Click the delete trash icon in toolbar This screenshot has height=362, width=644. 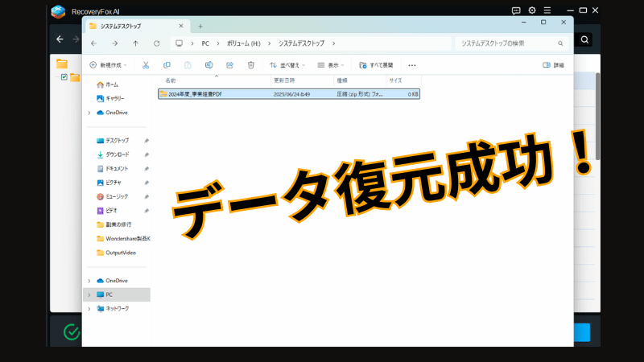pyautogui.click(x=251, y=64)
